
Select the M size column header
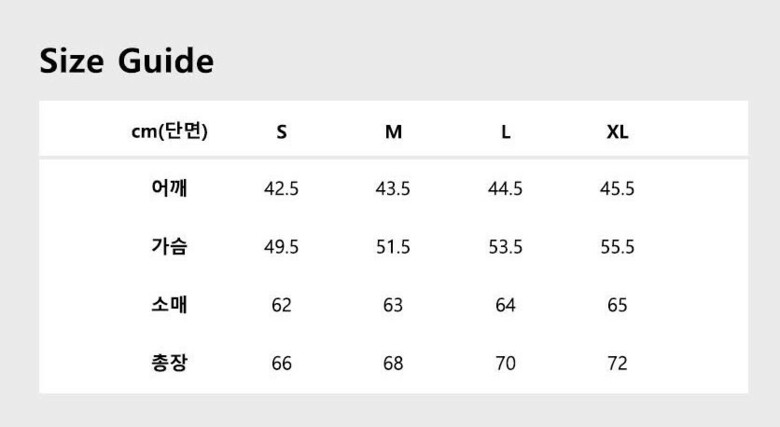394,132
